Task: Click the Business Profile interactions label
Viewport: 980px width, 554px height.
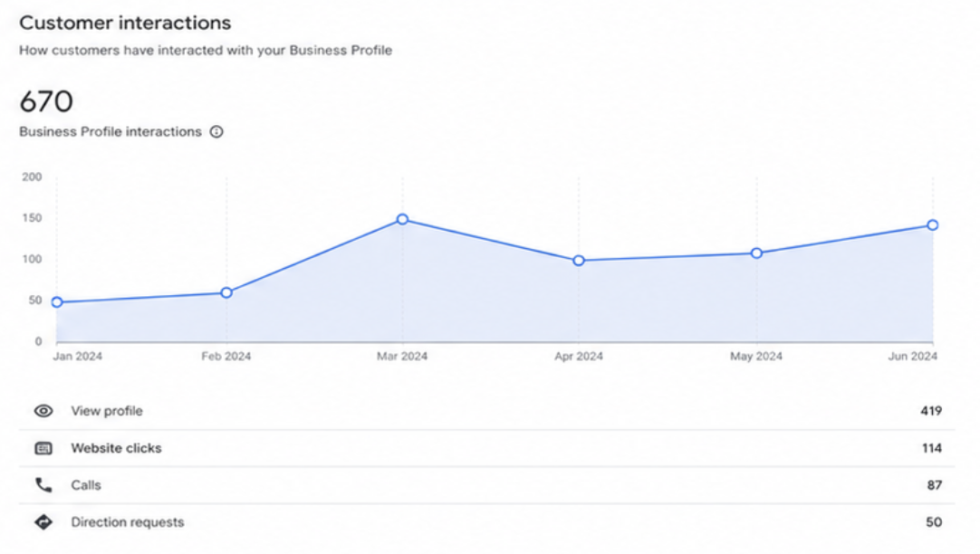Action: [110, 132]
